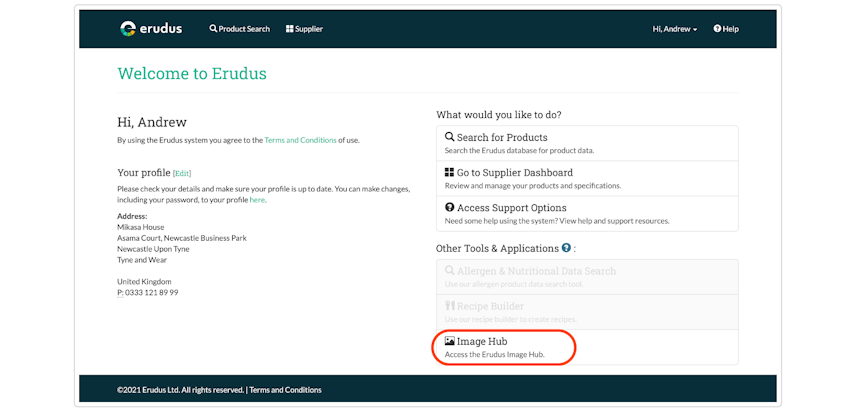The image size is (858, 412).
Task: Click the 'What would you like to do?' heading
Action: [498, 115]
